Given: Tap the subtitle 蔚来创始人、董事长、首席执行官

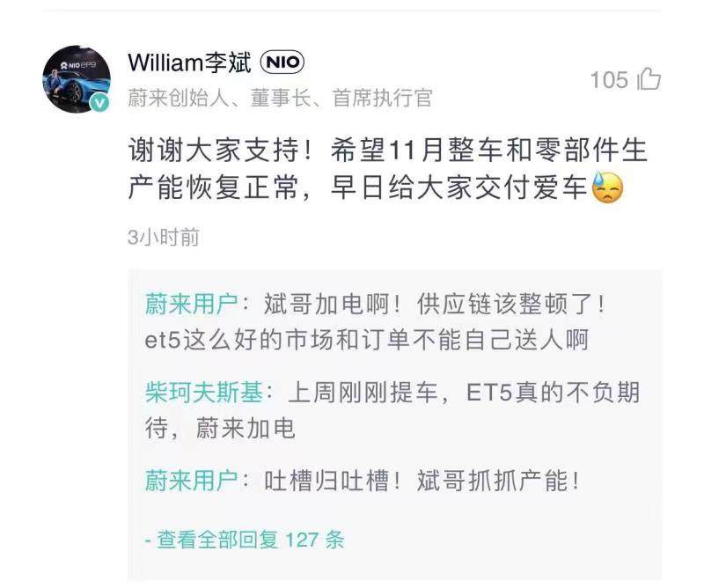Looking at the screenshot, I should pyautogui.click(x=280, y=98).
